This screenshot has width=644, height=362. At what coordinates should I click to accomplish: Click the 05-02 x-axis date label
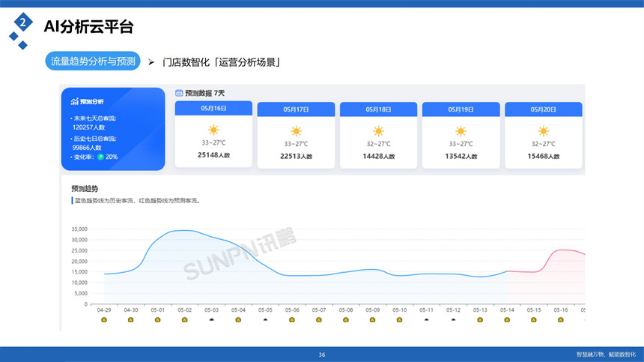pyautogui.click(x=184, y=310)
